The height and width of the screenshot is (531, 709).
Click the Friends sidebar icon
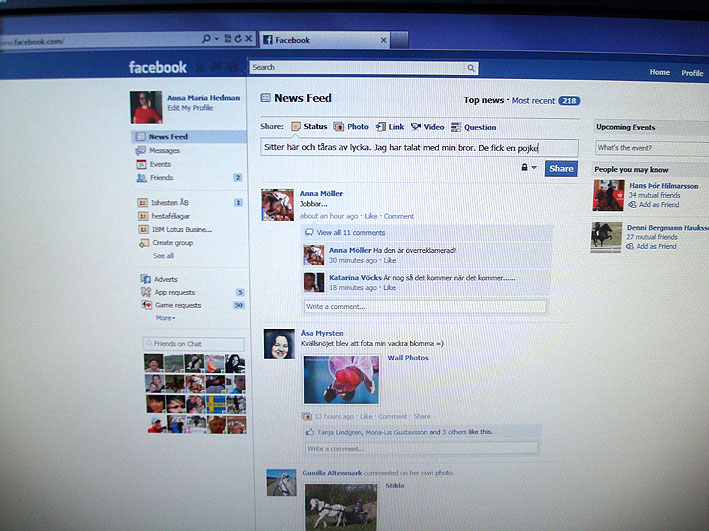tap(142, 178)
